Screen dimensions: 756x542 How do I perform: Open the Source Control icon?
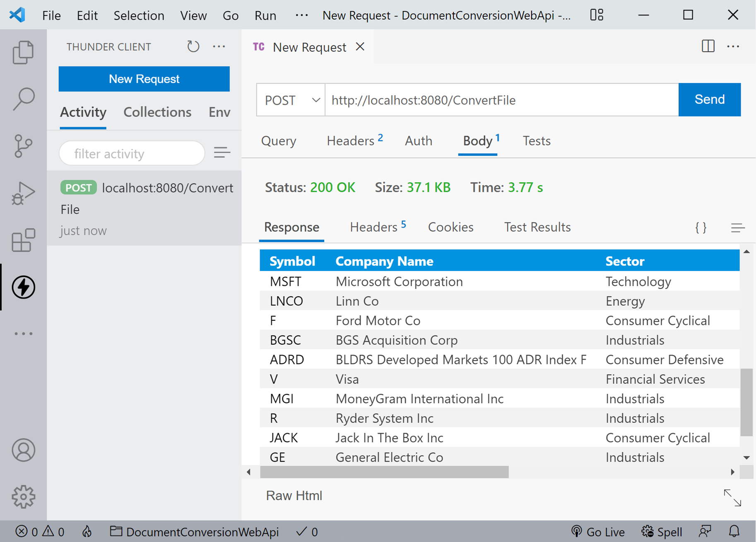click(23, 146)
